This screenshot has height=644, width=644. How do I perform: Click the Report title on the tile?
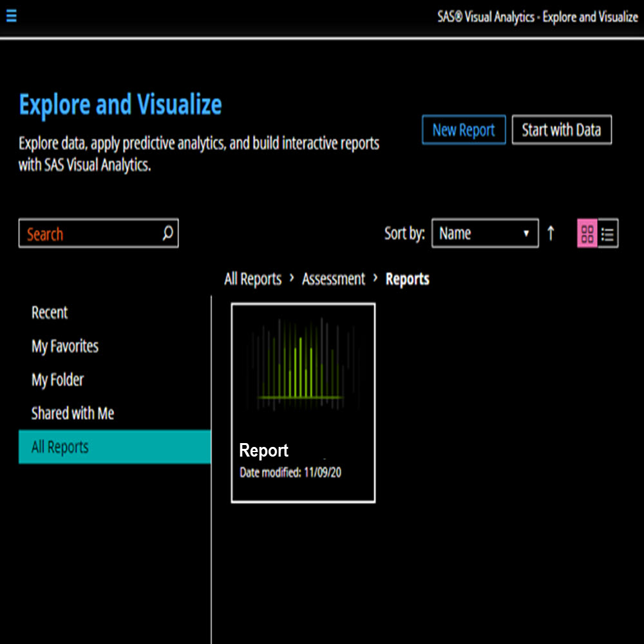coord(263,451)
